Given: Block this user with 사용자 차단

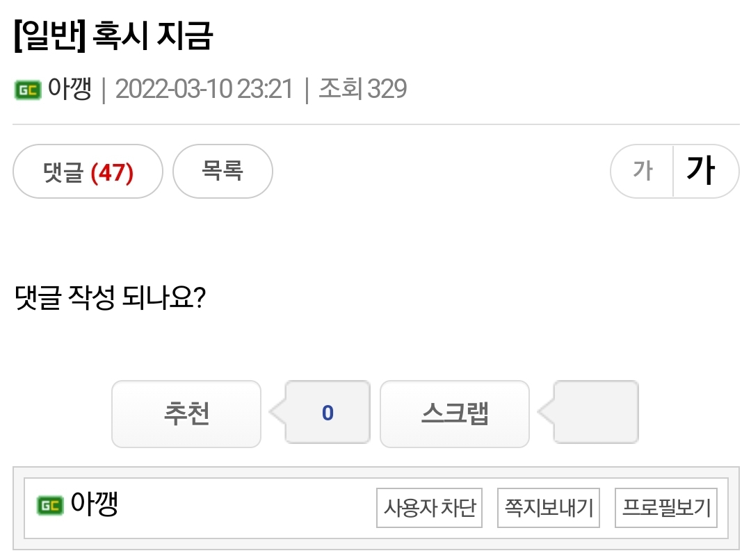Looking at the screenshot, I should click(430, 508).
